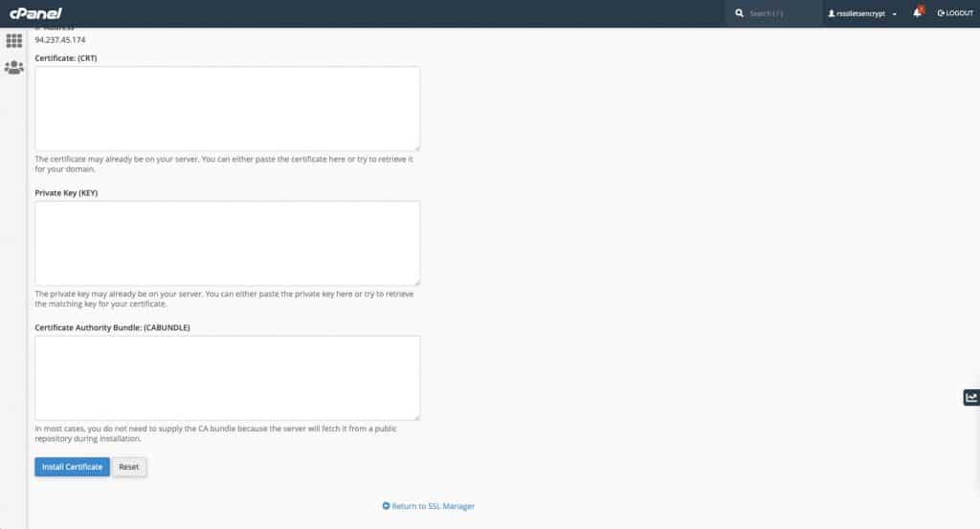Click the Private Key (KEY) label
Viewport: 980px width, 529px height.
(66, 193)
